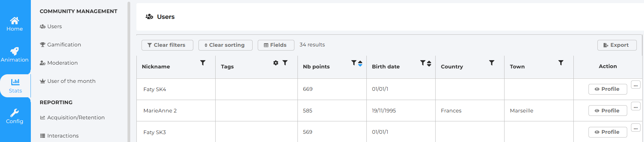Open the Fields column selector

coord(276,45)
